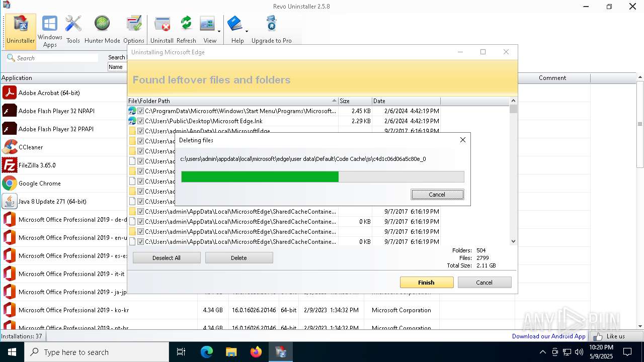Open the Help toolbar icon
Image resolution: width=644 pixels, height=362 pixels.
tap(235, 30)
